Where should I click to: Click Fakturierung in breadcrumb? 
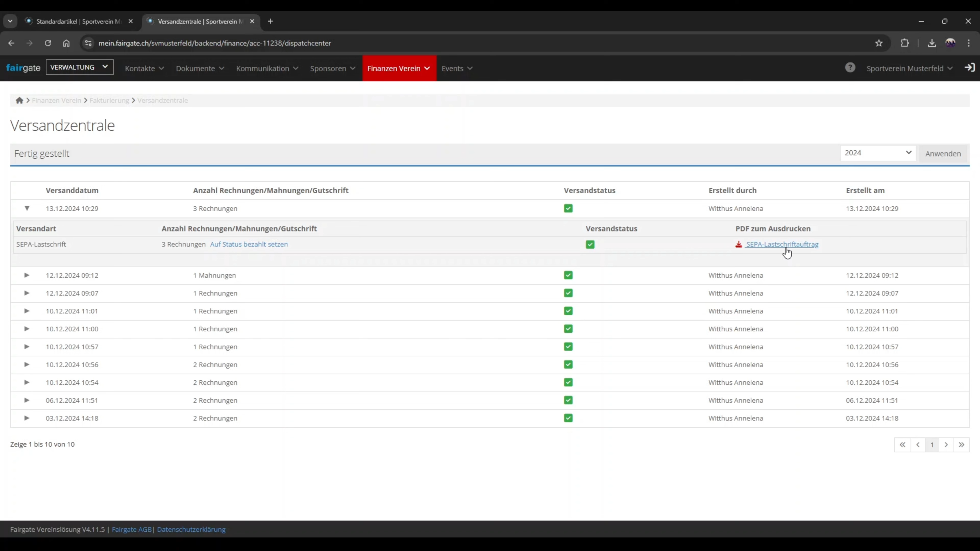coord(109,101)
